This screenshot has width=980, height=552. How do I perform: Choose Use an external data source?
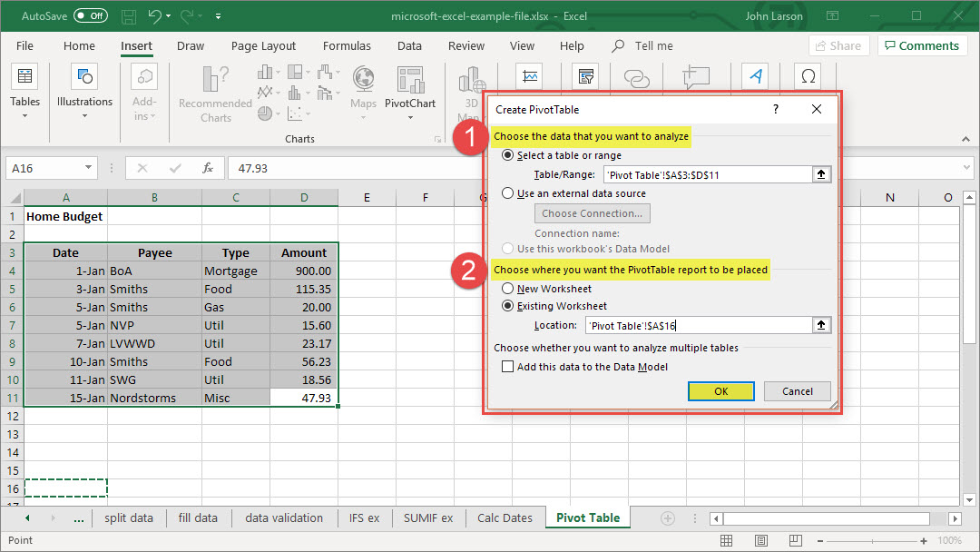[508, 193]
